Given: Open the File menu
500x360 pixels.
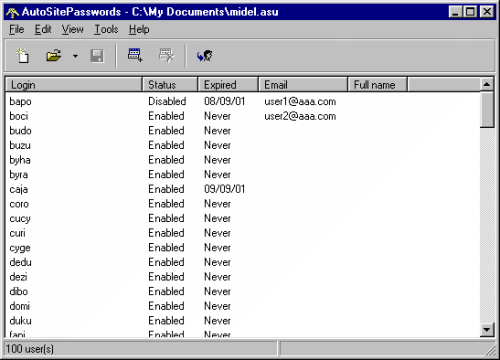Looking at the screenshot, I should pos(16,29).
